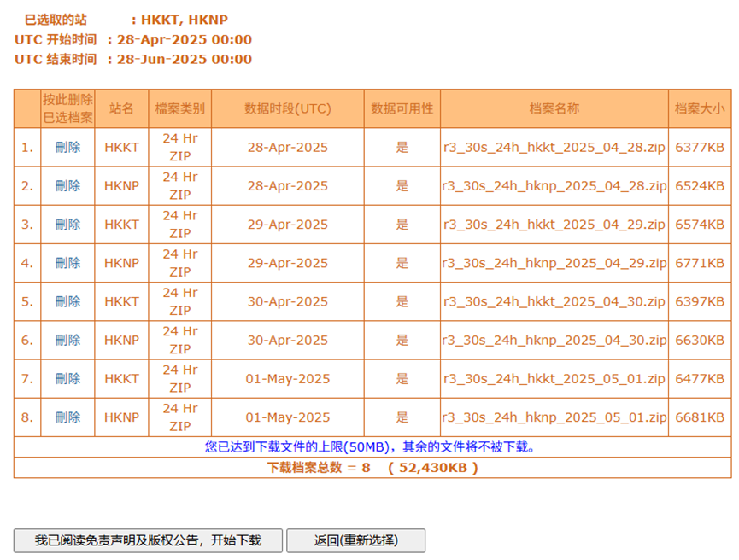The width and height of the screenshot is (739, 560).
Task: Select the 数据时段(UTC) column header
Action: click(x=287, y=108)
